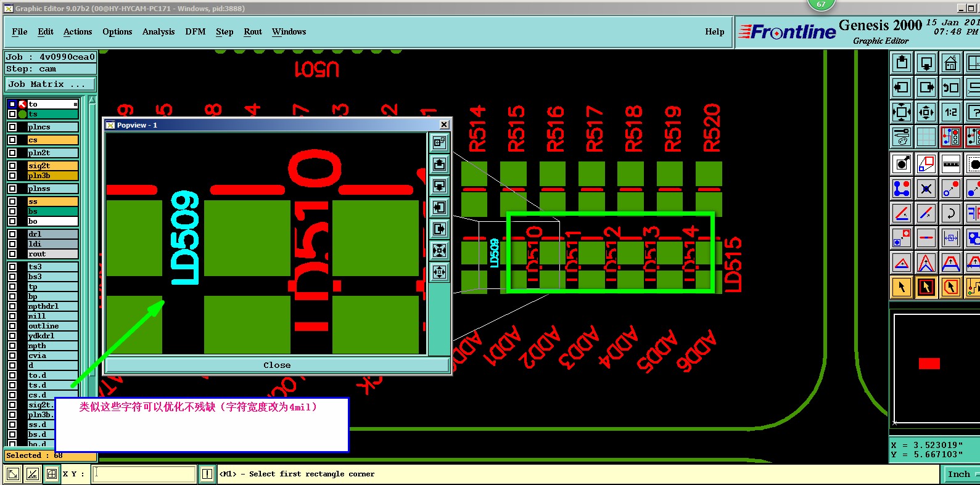Open the DFM menu

196,31
